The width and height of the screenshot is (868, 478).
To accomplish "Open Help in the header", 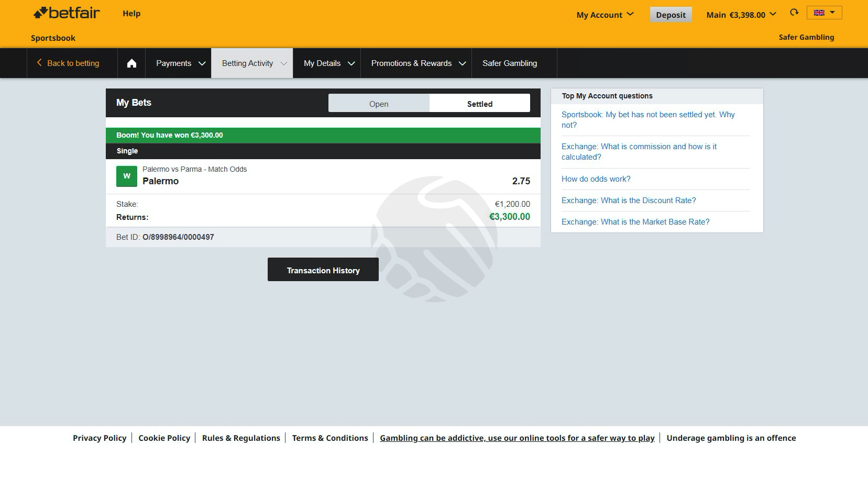I will coord(131,14).
